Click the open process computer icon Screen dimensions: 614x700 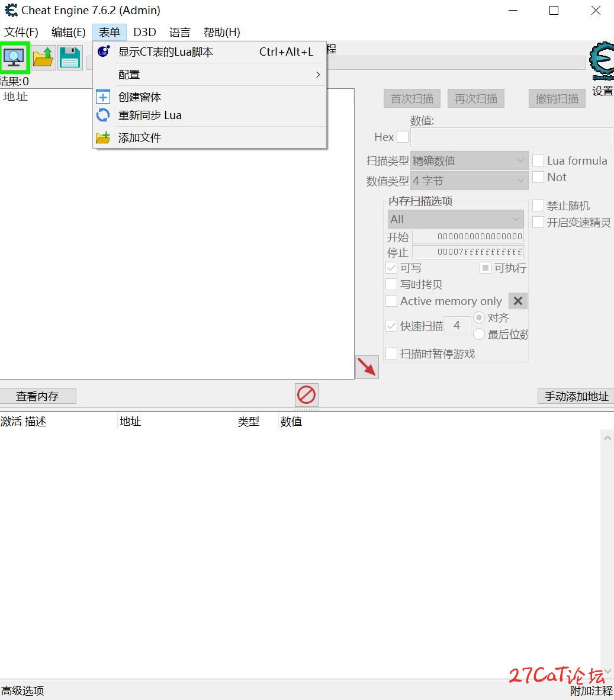(x=14, y=57)
